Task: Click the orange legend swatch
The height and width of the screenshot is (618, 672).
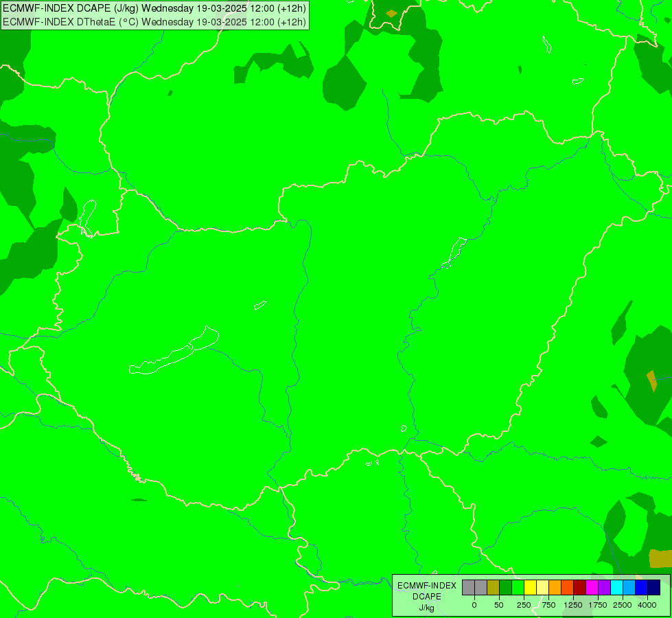Action: point(555,588)
